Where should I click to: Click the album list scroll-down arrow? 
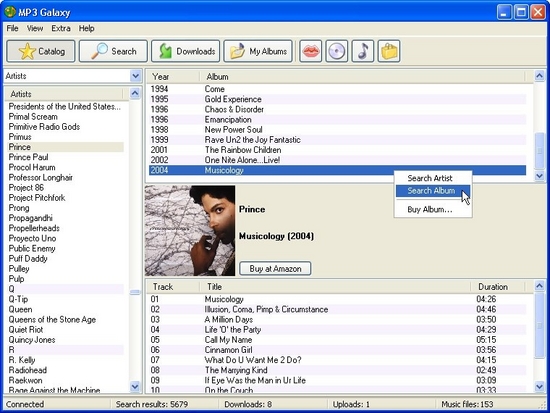(x=539, y=175)
